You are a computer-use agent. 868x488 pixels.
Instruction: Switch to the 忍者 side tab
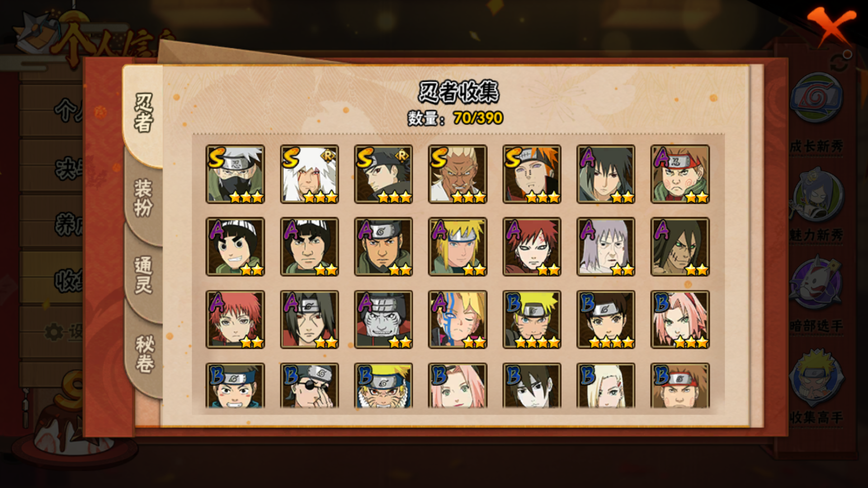[x=143, y=114]
